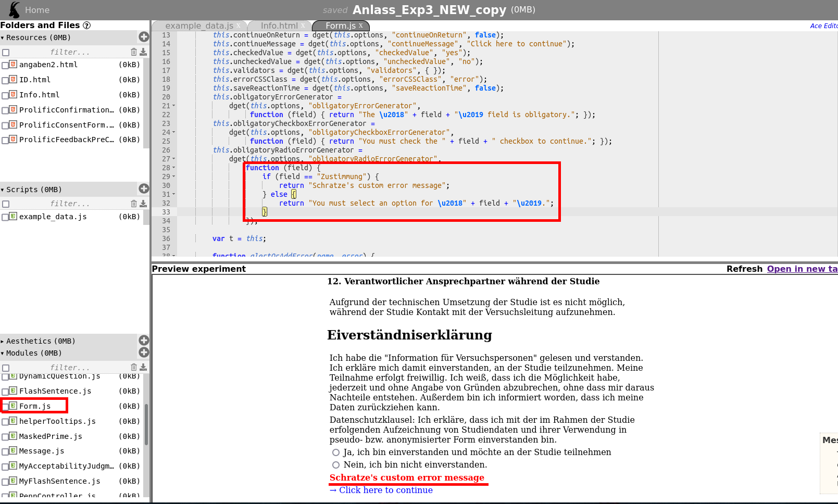Collapse the Scripts section
Viewport: 838px width, 504px height.
(3, 190)
